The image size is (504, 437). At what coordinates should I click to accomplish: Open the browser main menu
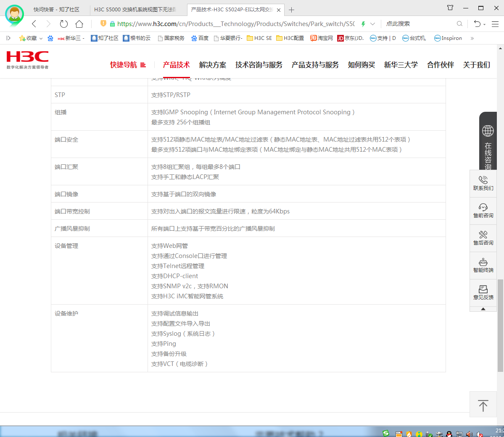[495, 24]
